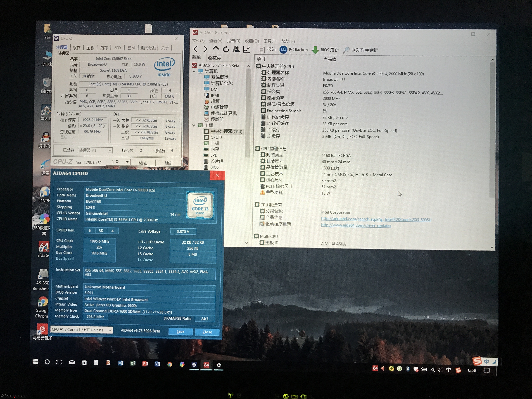
Task: Switch to SPD tab in CPU-Z
Action: click(118, 48)
